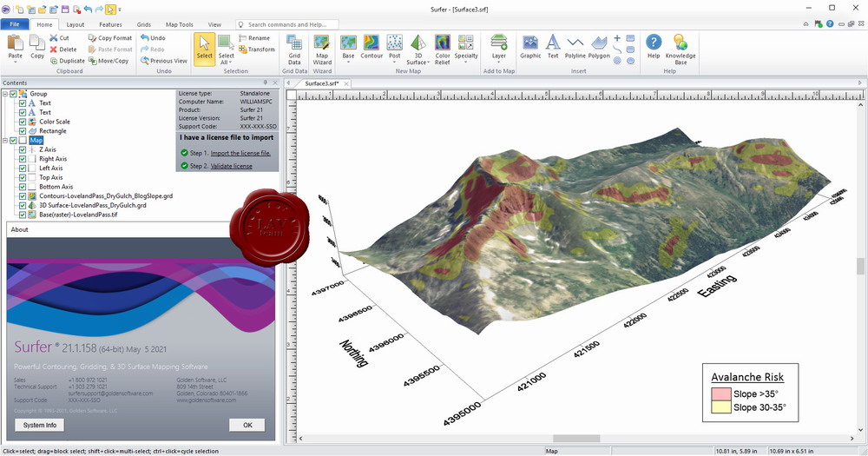Close the Contents panel

pyautogui.click(x=275, y=83)
